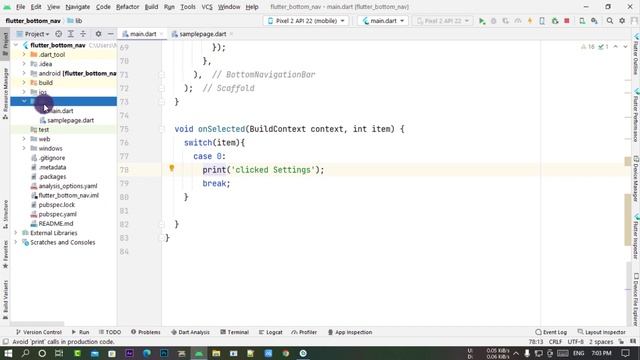Viewport: 640px width, 360px height.
Task: Open the Event Log
Action: 551,332
